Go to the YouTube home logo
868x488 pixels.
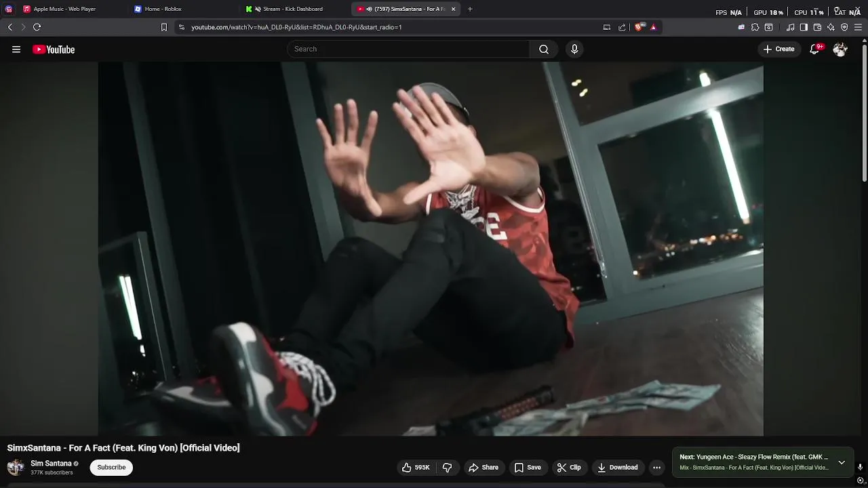54,49
